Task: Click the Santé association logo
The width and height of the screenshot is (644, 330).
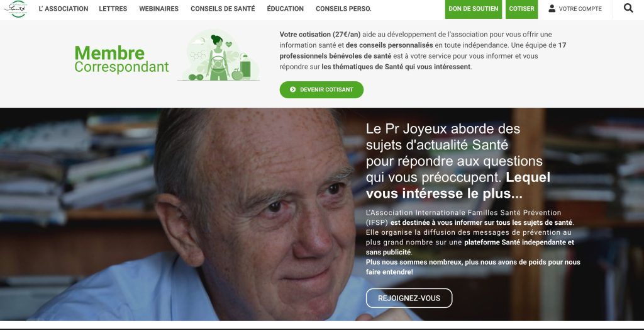Action: [16, 9]
